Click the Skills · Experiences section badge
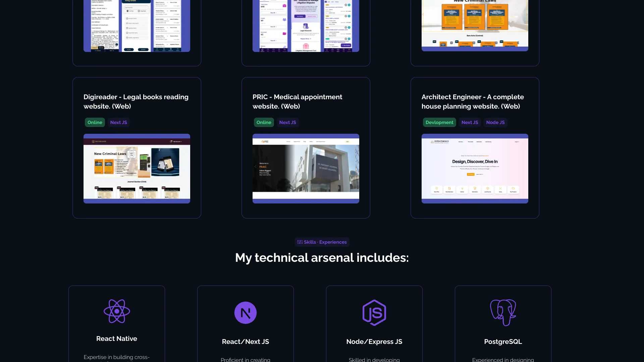The image size is (644, 362). click(x=322, y=242)
